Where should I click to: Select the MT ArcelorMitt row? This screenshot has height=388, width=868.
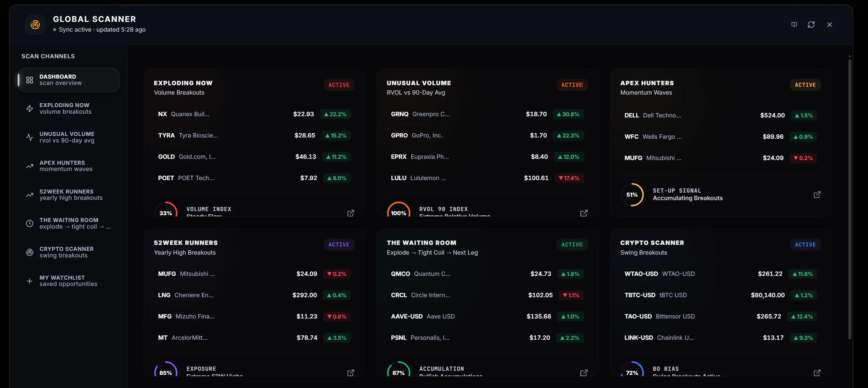point(254,338)
